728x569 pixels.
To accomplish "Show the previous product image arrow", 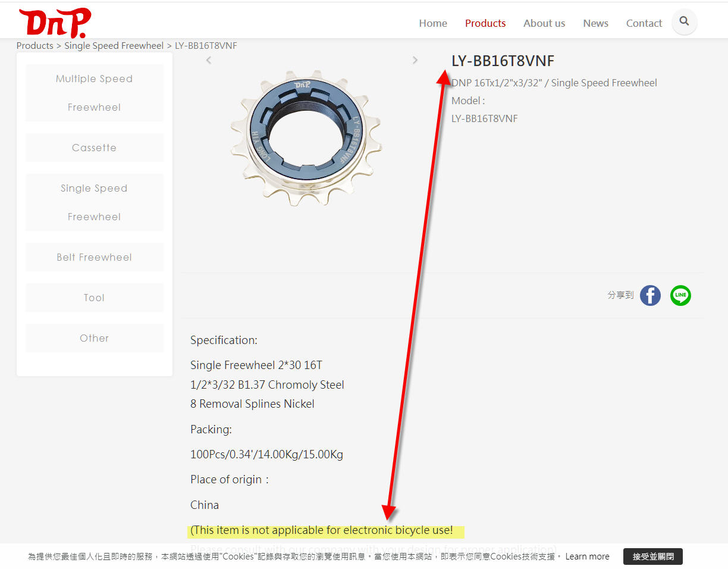I will click(209, 60).
